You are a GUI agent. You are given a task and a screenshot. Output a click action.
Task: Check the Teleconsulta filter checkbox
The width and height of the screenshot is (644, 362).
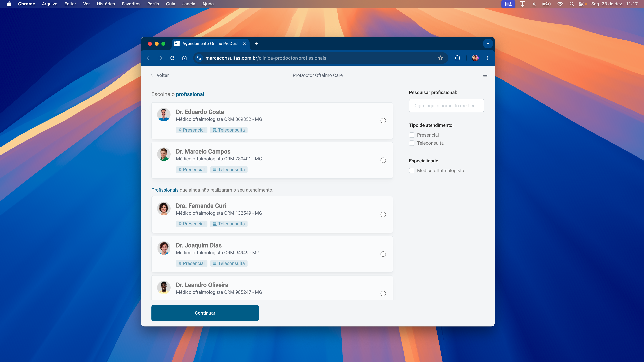pyautogui.click(x=412, y=143)
